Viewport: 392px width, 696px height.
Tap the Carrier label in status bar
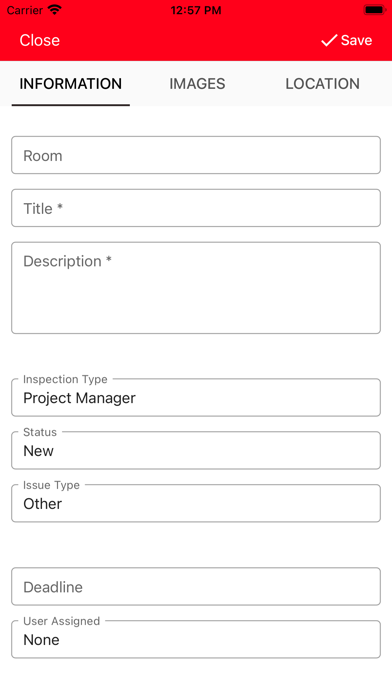tap(25, 10)
